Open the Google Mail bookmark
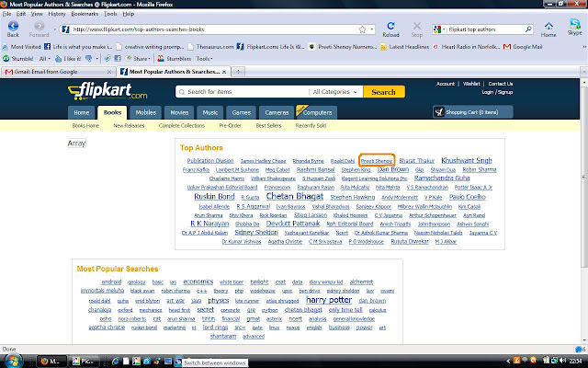 524,47
